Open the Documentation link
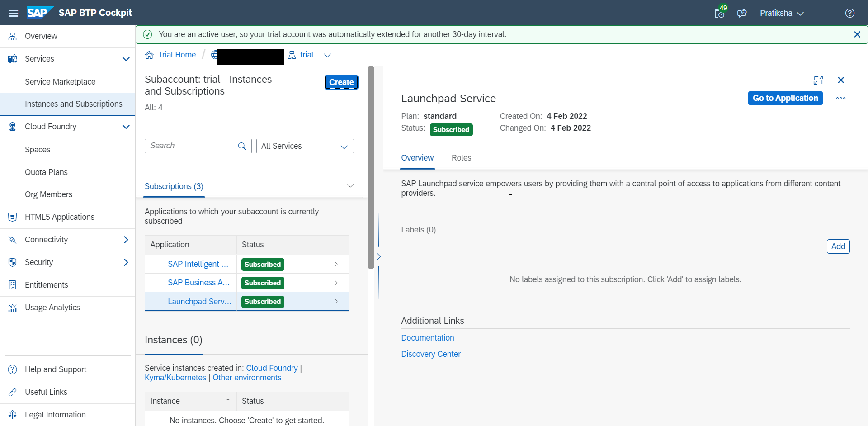This screenshot has height=426, width=868. point(427,338)
